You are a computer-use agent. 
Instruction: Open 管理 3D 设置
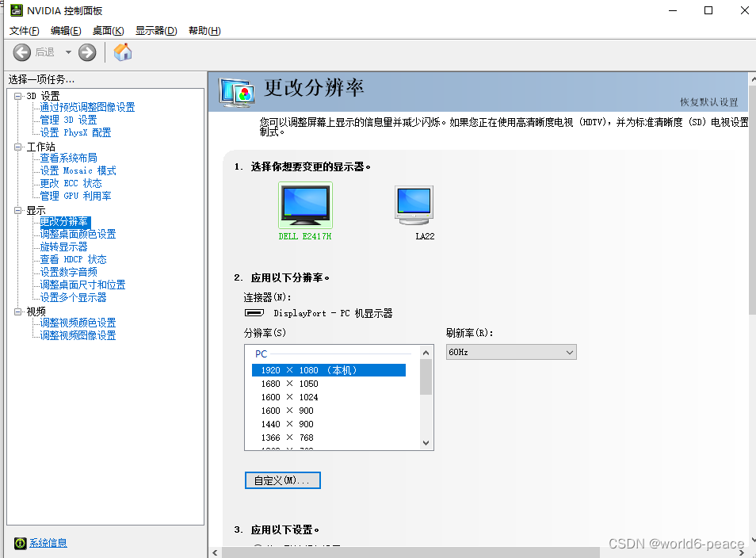[x=68, y=120]
